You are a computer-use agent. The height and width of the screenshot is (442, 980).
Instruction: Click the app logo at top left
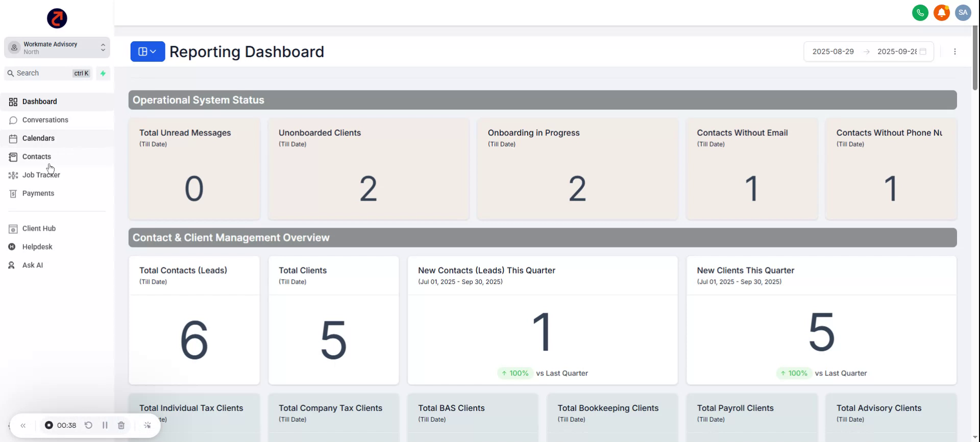coord(57,18)
